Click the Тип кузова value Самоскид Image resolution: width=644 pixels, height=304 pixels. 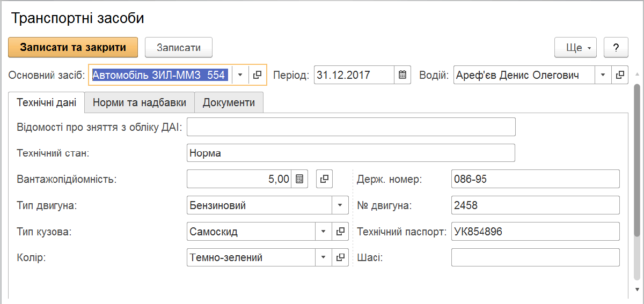pyautogui.click(x=251, y=232)
